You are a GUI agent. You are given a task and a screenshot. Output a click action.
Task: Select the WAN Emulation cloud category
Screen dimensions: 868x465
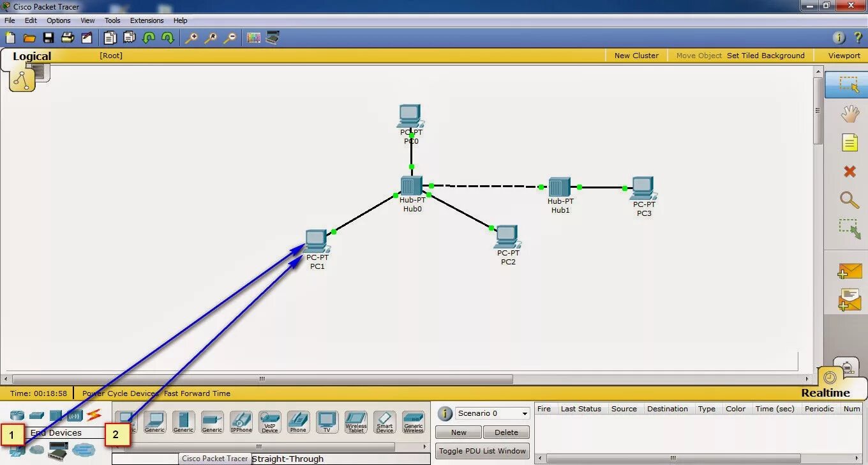(x=36, y=450)
